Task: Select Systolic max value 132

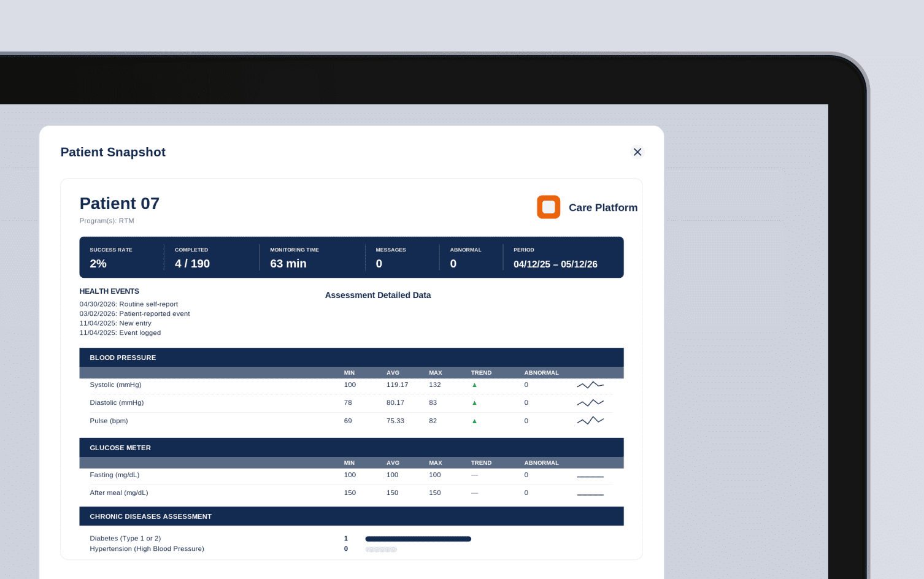Action: (x=435, y=385)
